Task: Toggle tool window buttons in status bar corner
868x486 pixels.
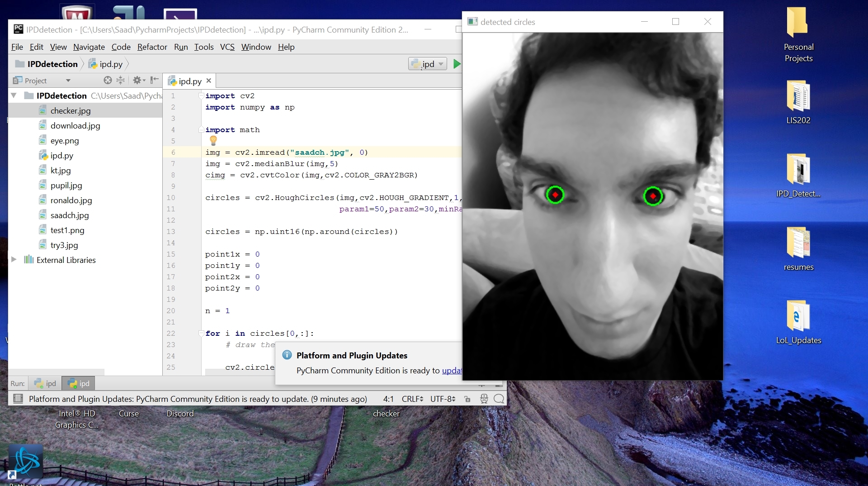Action: [x=18, y=399]
